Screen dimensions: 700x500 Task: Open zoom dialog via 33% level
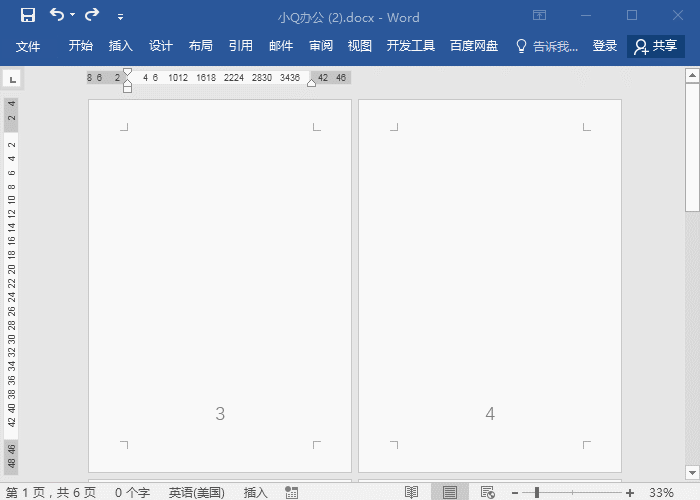pos(661,492)
